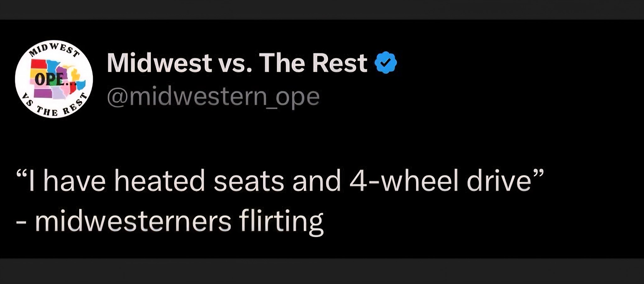Click the word "flirting" in the tweet

[x=281, y=221]
